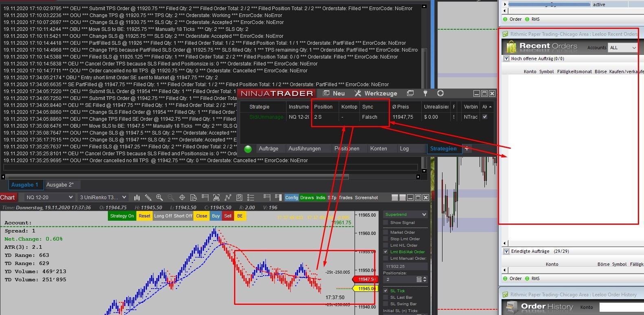Open the bar type icon in chart toolbar
Viewport: 644px width, 315px height.
point(137,198)
